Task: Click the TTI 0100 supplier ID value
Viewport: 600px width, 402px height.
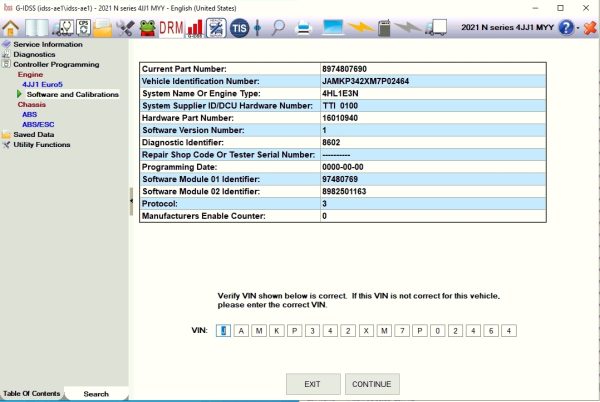Action: (340, 106)
